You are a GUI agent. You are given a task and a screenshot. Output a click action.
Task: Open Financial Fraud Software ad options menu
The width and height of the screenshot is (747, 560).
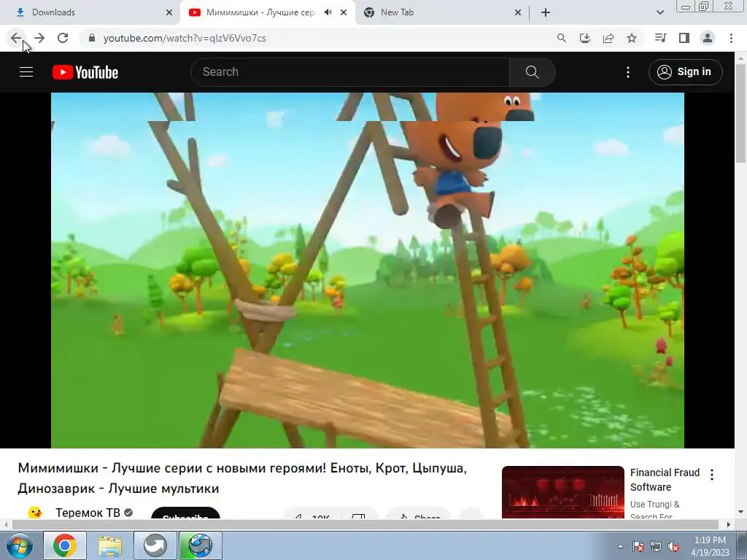(x=712, y=474)
